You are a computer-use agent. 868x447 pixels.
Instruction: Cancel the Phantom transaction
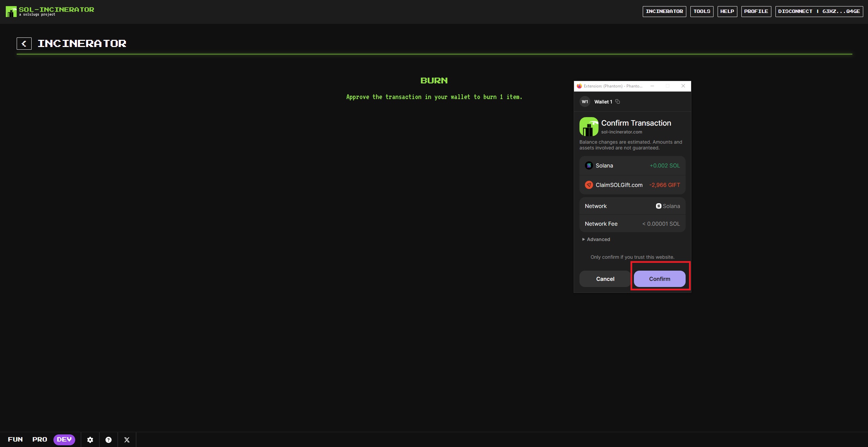pyautogui.click(x=605, y=279)
